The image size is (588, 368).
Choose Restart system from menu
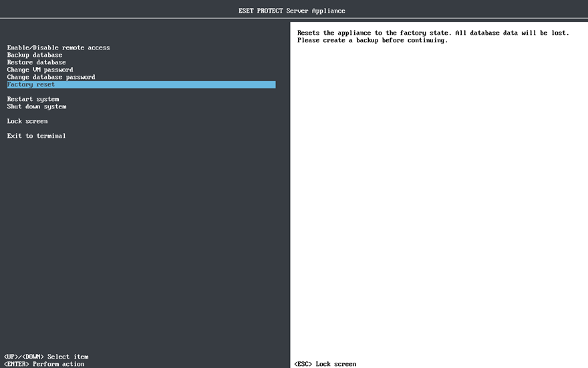(33, 99)
